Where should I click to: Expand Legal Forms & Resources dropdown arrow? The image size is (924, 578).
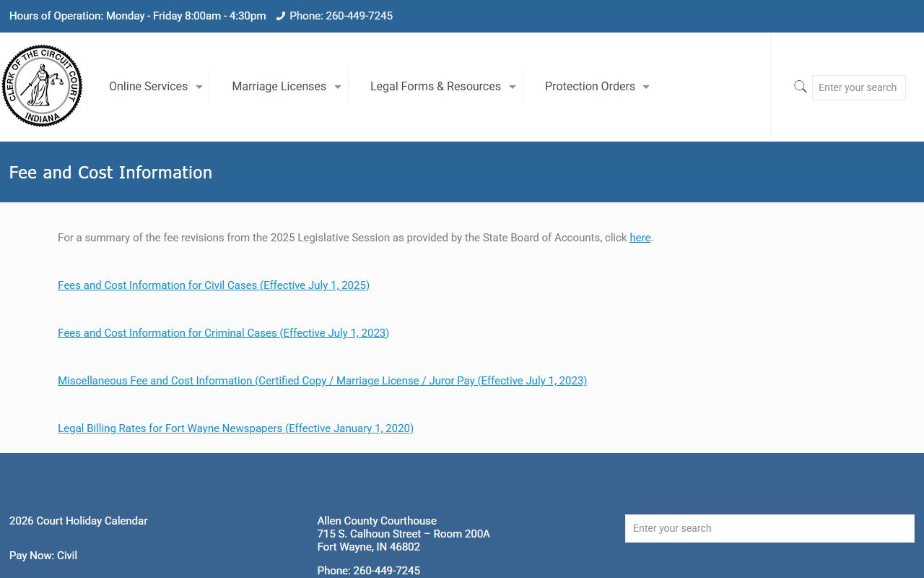[512, 87]
